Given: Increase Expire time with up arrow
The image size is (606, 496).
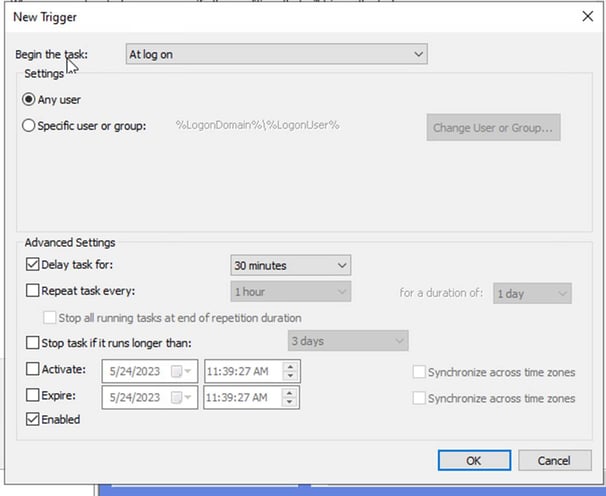Looking at the screenshot, I should click(x=289, y=392).
